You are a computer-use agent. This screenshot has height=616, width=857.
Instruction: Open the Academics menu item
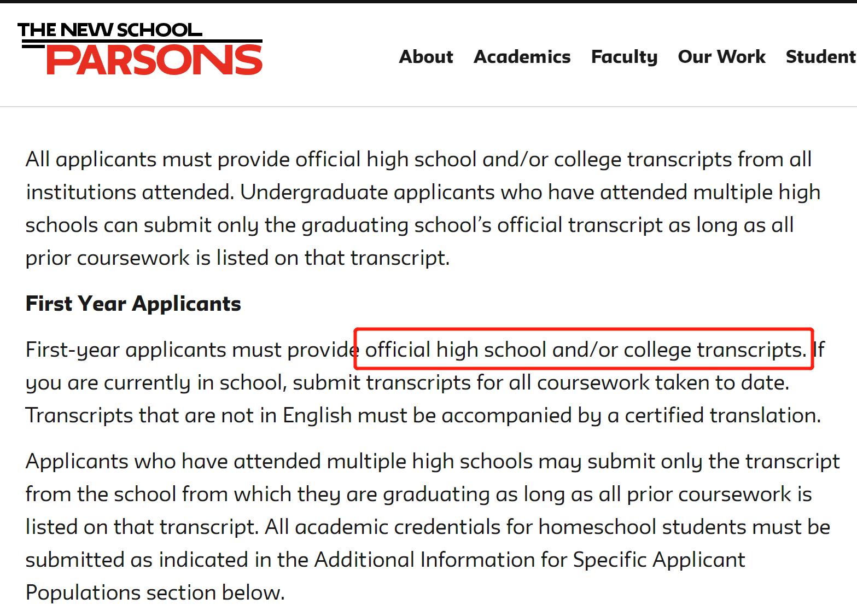(x=522, y=57)
